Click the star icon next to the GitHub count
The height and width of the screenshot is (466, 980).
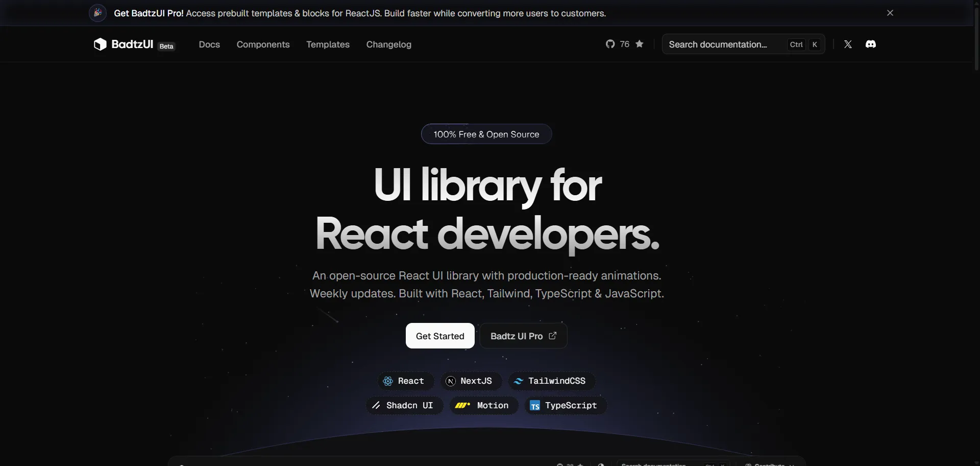click(x=640, y=44)
